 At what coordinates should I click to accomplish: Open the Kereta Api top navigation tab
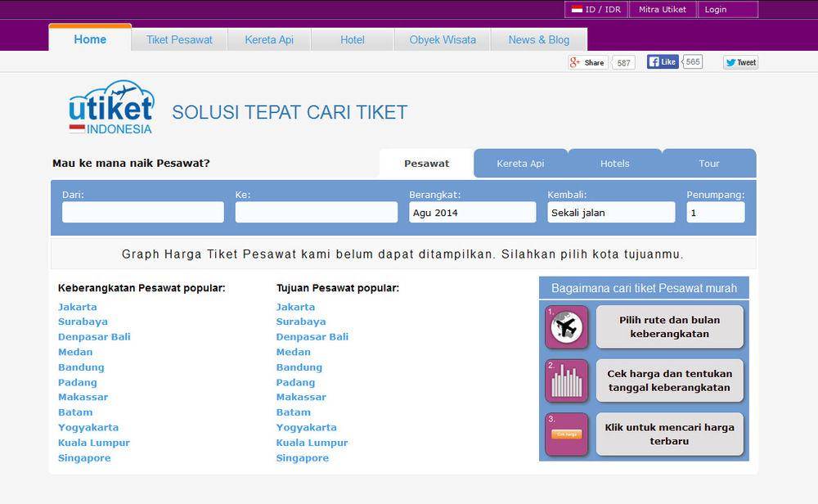tap(269, 39)
